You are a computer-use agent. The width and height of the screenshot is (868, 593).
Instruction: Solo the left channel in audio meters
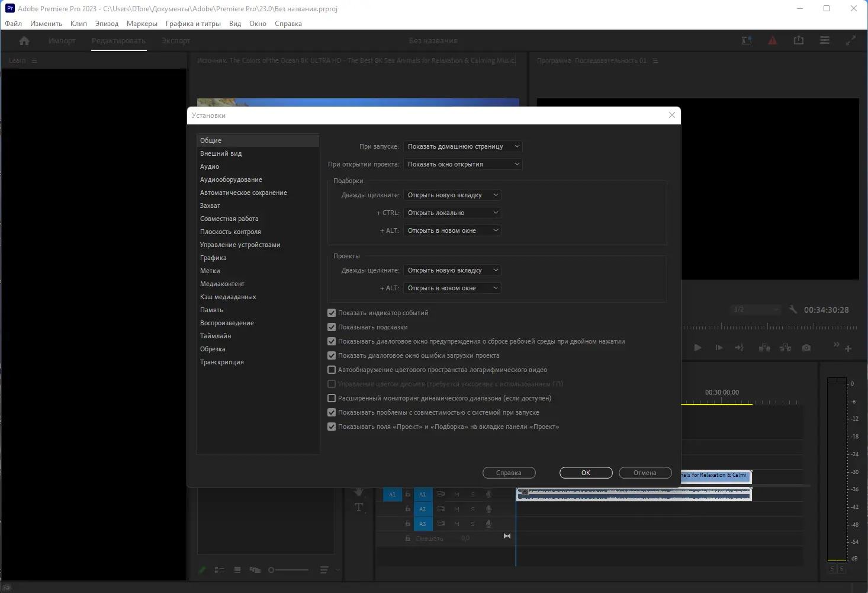click(832, 569)
